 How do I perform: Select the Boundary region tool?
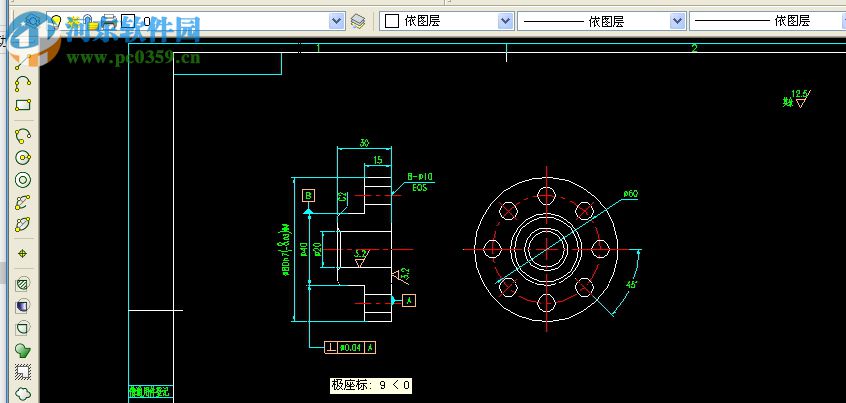point(23,327)
